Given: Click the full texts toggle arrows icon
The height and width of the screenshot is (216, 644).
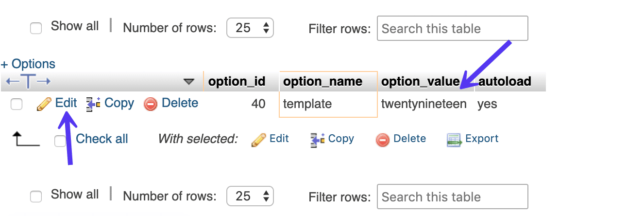Looking at the screenshot, I should click(x=28, y=82).
